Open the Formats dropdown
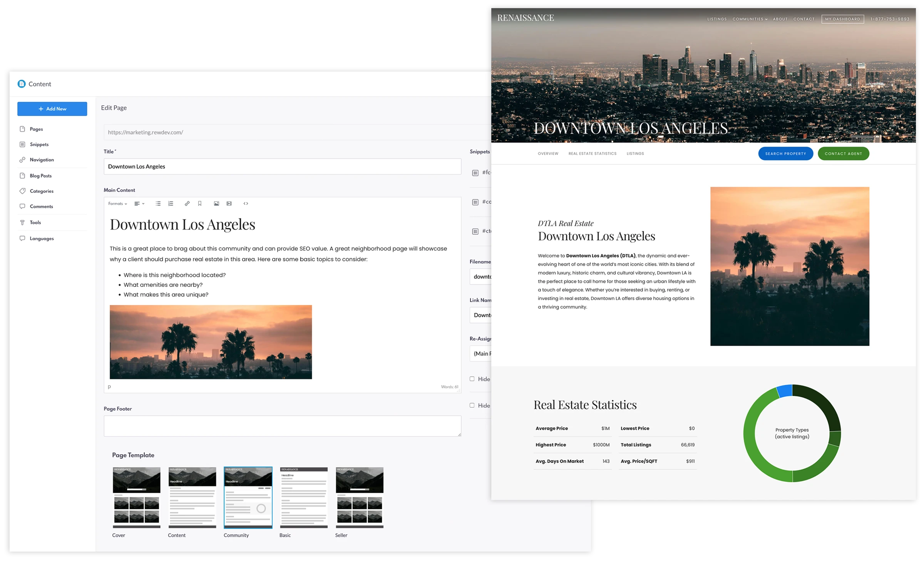This screenshot has height=562, width=924. 117,204
